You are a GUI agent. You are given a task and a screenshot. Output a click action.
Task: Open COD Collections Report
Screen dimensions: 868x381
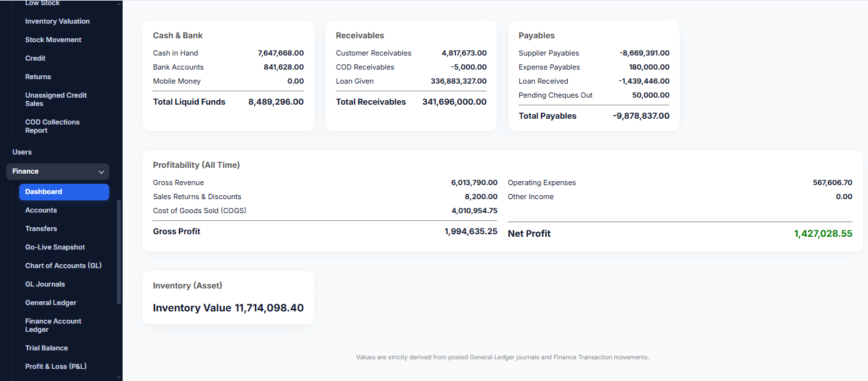point(52,126)
